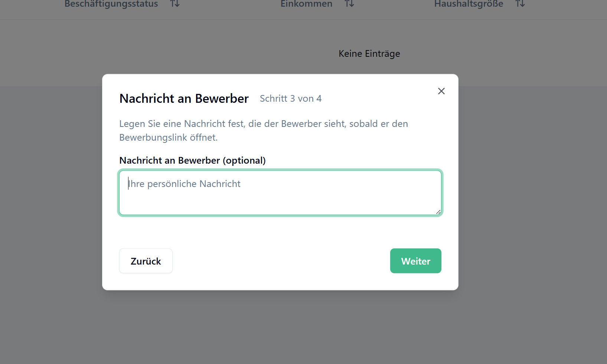Screen dimensions: 607x364
Task: Go back with the Zurück button
Action: coord(146,261)
